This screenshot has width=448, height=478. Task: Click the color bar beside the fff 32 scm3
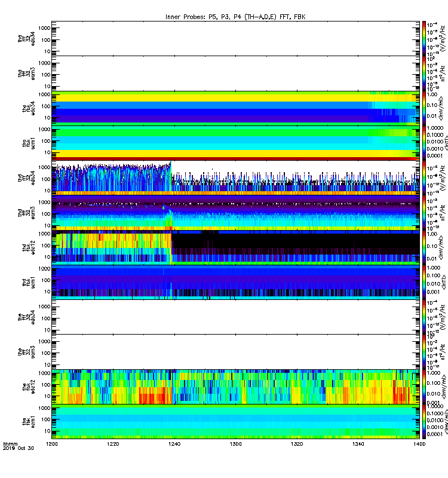424,352
